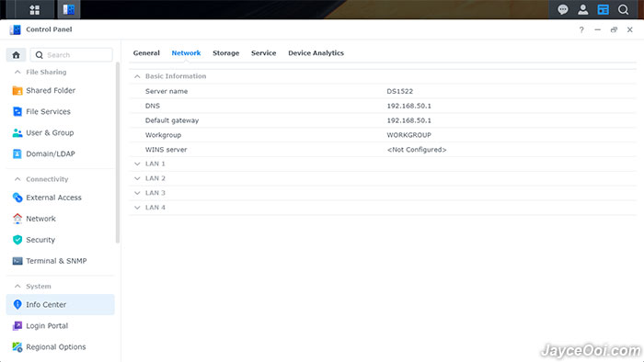Open the notifications chat bubble icon
644x362 pixels.
(x=563, y=9)
